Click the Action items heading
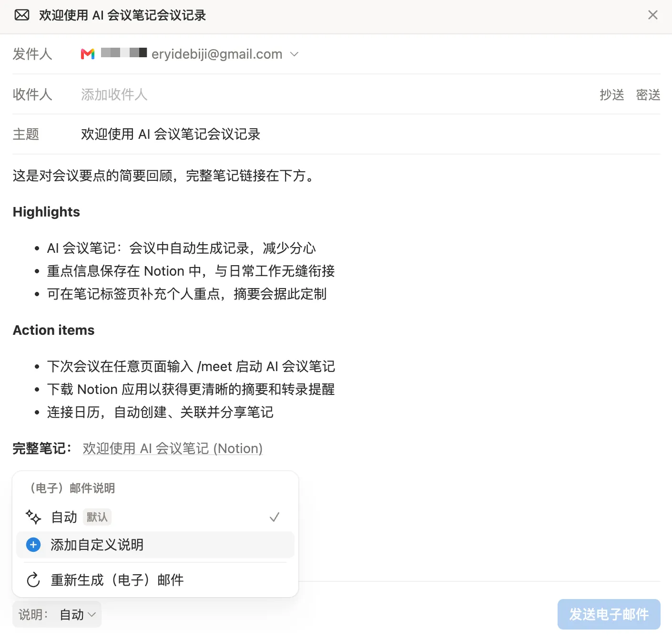Screen dimensions: 672x641 coord(53,330)
